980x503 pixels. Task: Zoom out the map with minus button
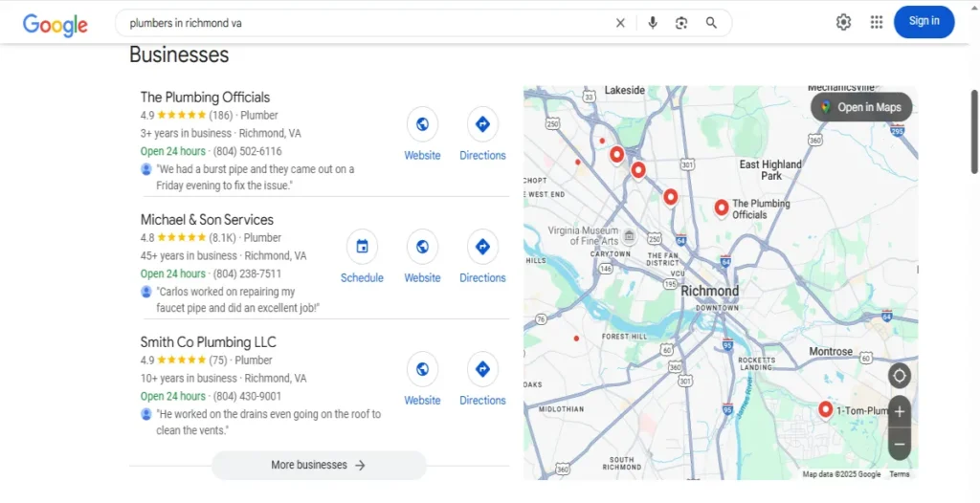click(x=900, y=445)
